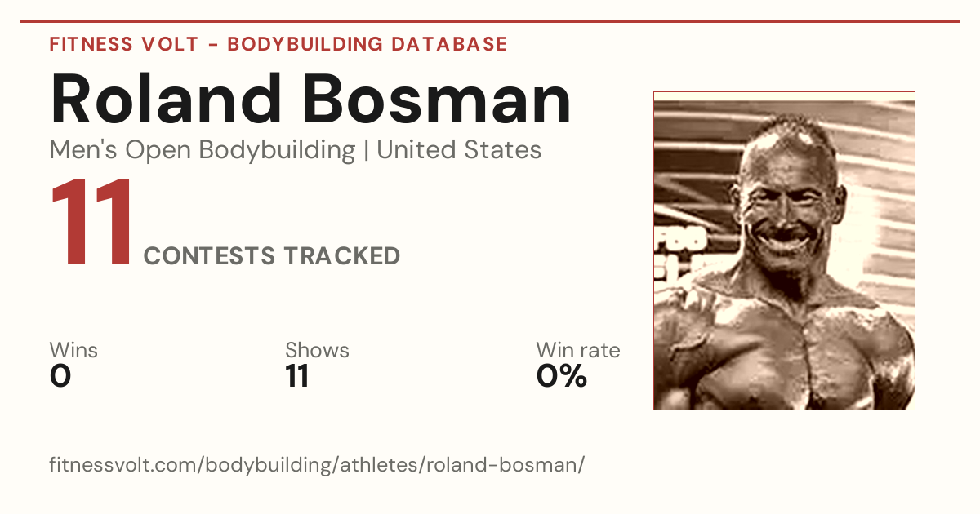Click the athlete photo thumbnail
This screenshot has height=514, width=980.
coord(784,250)
